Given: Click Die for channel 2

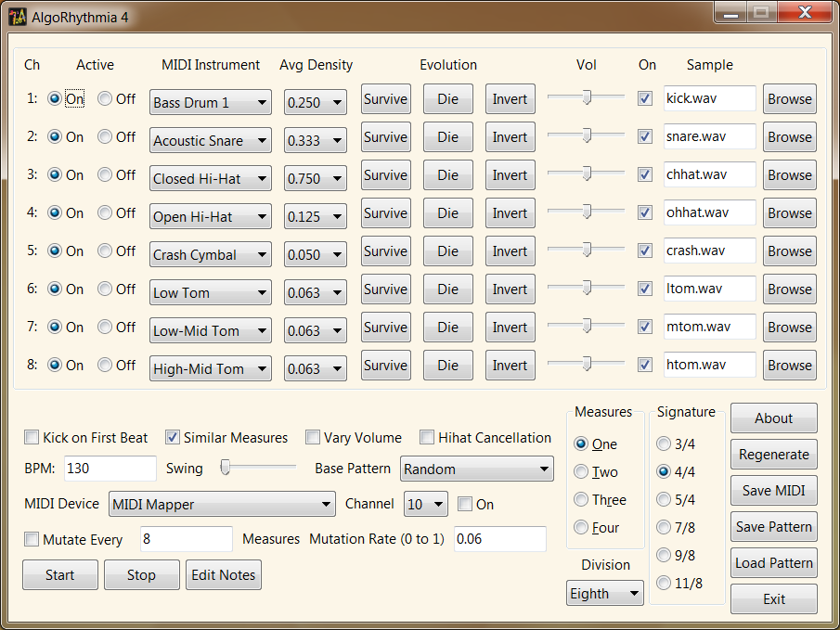Looking at the screenshot, I should [448, 136].
